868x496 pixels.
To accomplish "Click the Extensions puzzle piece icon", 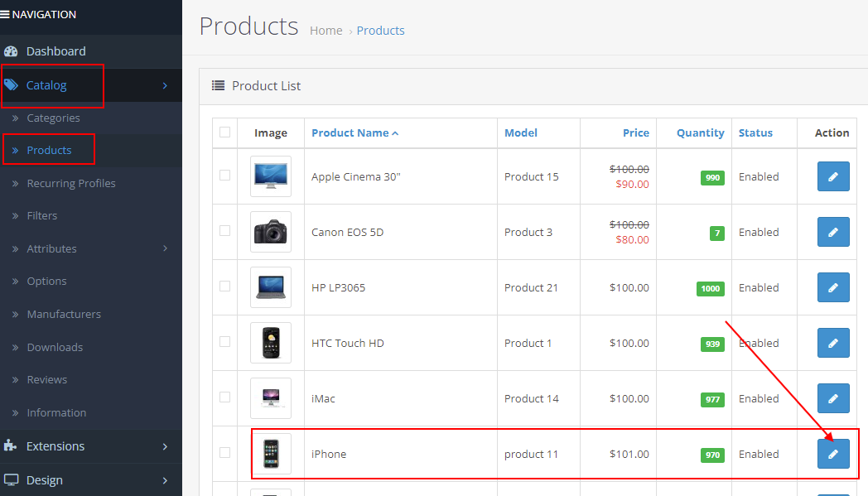I will 10,445.
